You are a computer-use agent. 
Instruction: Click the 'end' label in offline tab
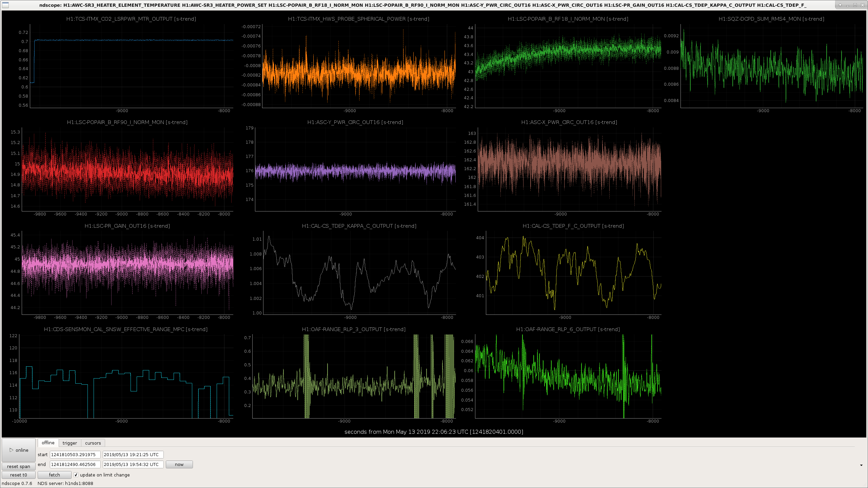click(x=42, y=464)
